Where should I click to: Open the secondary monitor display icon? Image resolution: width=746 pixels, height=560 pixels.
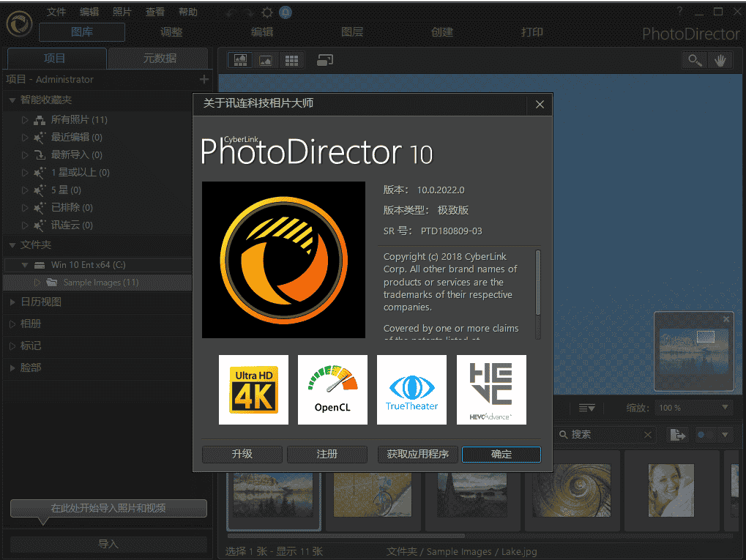325,60
